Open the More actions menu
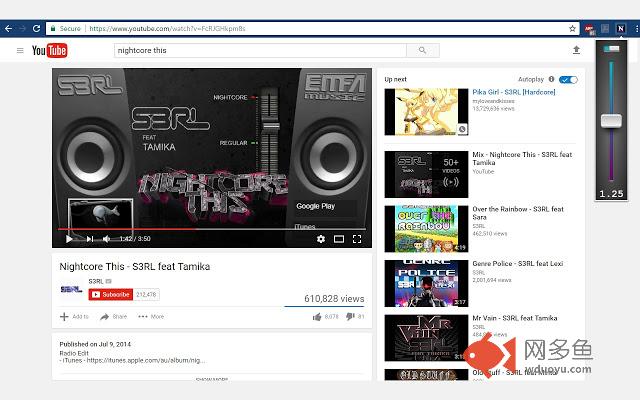 pyautogui.click(x=151, y=317)
